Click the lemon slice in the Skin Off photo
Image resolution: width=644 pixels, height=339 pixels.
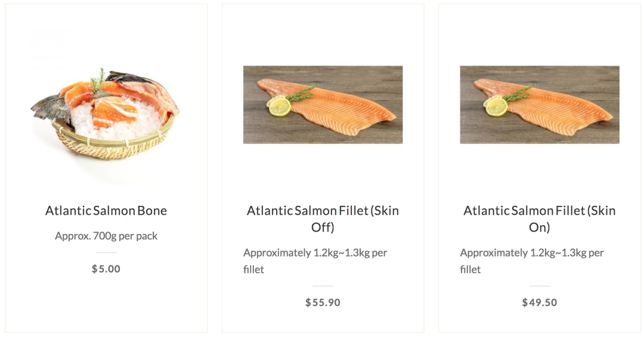[x=279, y=106]
